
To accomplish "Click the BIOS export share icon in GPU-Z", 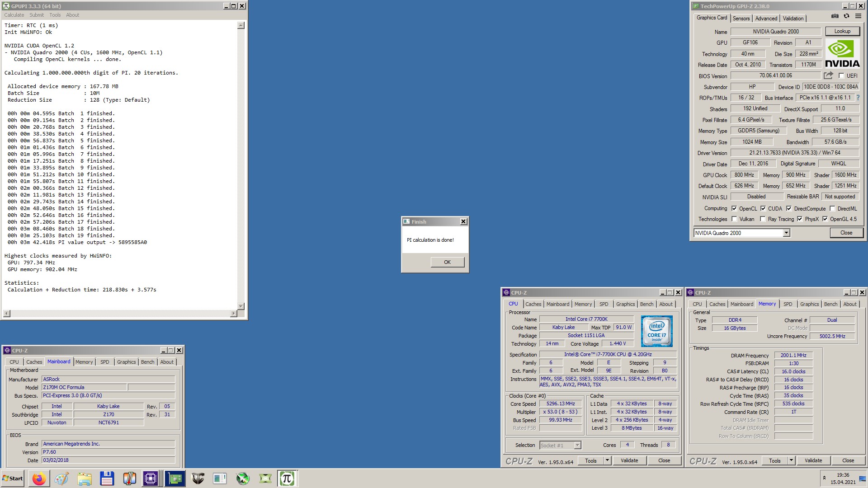I will pos(828,75).
